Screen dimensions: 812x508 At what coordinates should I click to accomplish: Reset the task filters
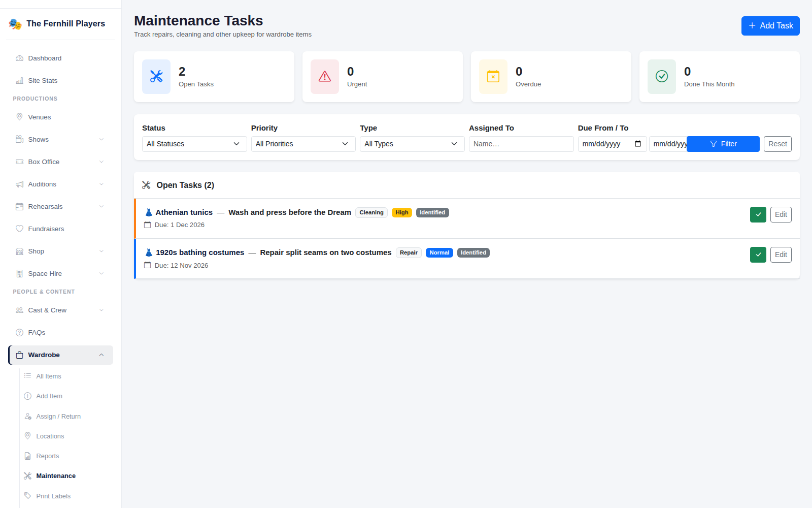click(x=777, y=144)
